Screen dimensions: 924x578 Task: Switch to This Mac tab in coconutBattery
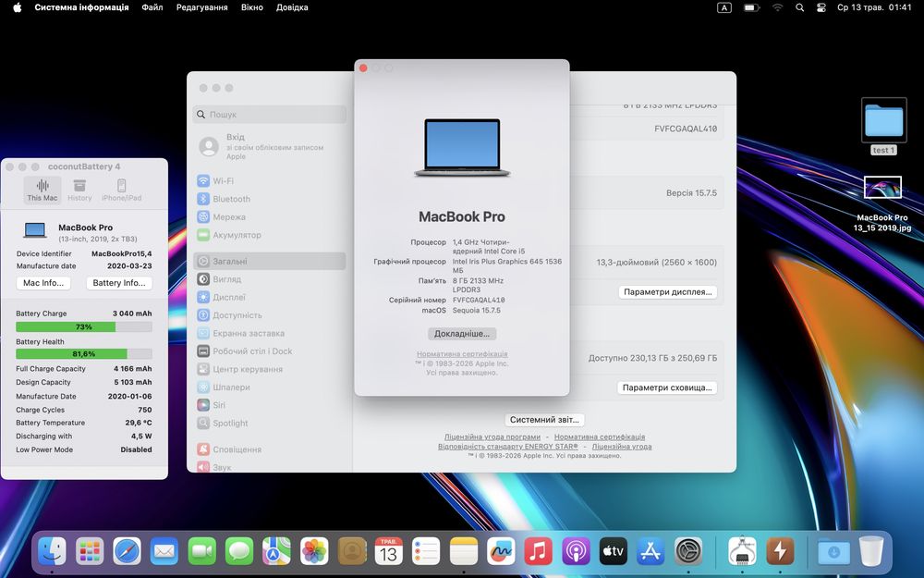(x=43, y=191)
